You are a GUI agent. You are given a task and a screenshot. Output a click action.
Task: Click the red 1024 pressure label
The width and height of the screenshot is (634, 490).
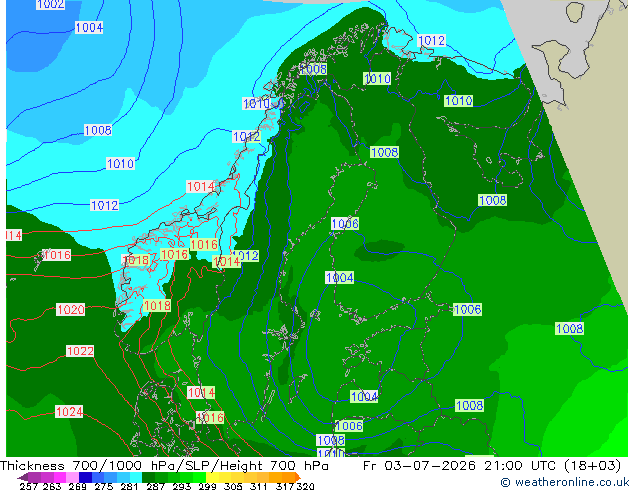click(69, 412)
